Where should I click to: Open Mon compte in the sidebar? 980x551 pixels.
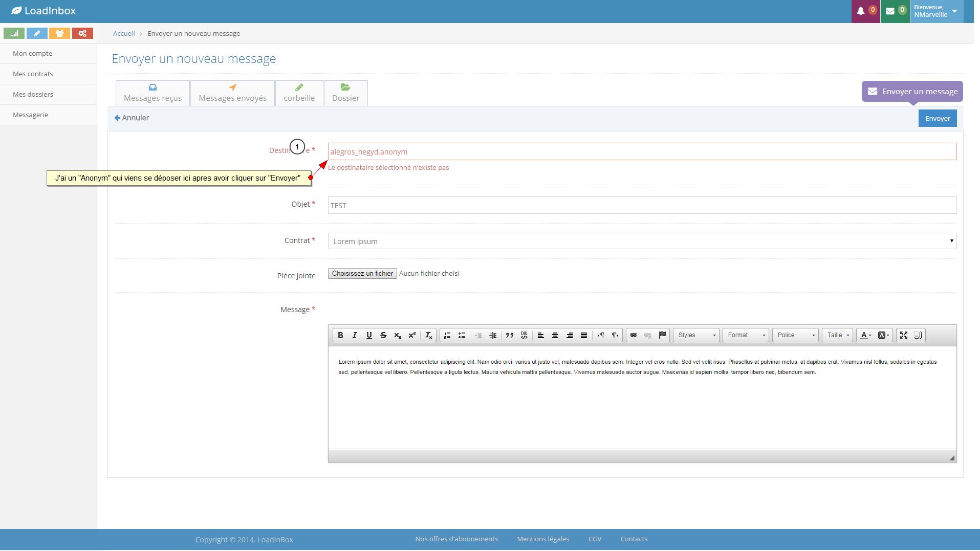point(49,54)
